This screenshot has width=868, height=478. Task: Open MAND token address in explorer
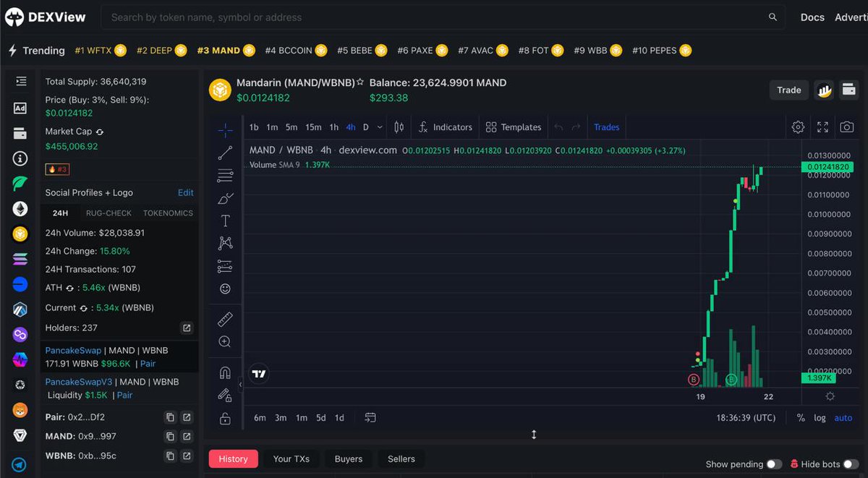point(187,436)
